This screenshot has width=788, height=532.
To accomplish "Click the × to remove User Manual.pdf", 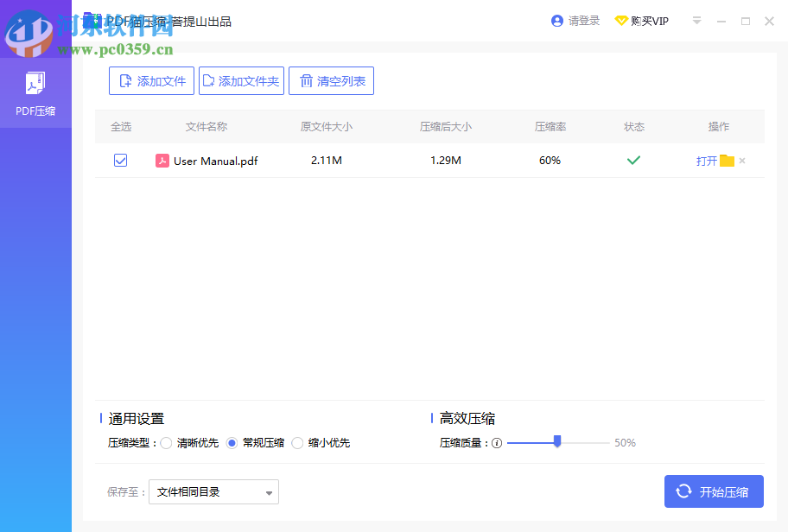I will pyautogui.click(x=741, y=161).
